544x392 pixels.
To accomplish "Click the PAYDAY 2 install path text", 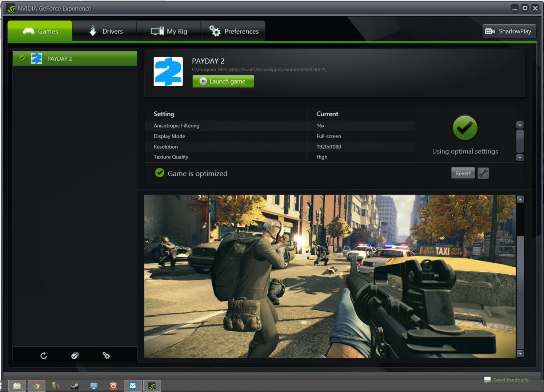I will [x=259, y=70].
